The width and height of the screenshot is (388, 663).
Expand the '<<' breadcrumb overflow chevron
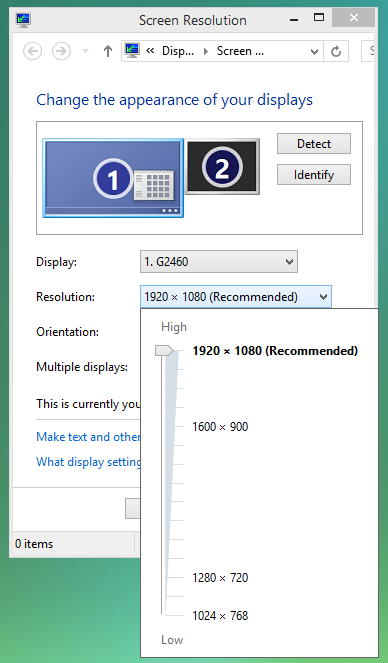(x=150, y=51)
